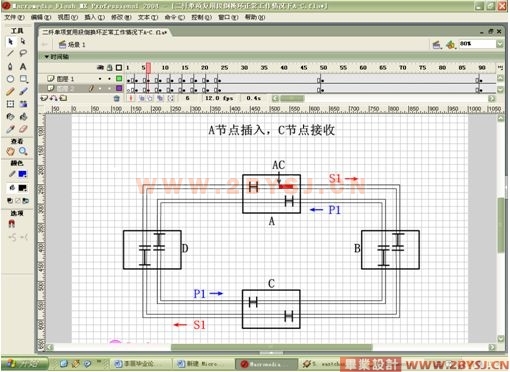The width and height of the screenshot is (510, 372).
Task: Select the Lasso tool
Action: (x=23, y=53)
